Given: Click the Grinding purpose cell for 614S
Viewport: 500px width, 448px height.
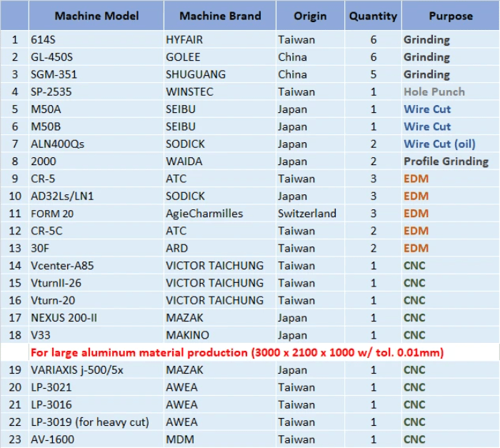Looking at the screenshot, I should [x=450, y=39].
